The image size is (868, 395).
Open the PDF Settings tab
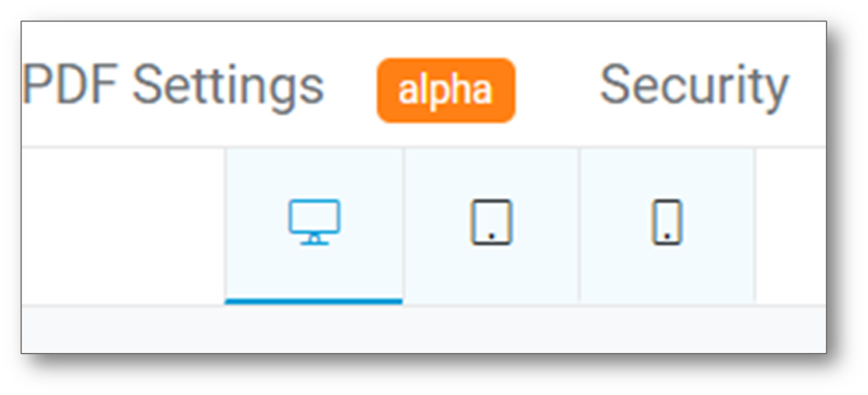173,85
